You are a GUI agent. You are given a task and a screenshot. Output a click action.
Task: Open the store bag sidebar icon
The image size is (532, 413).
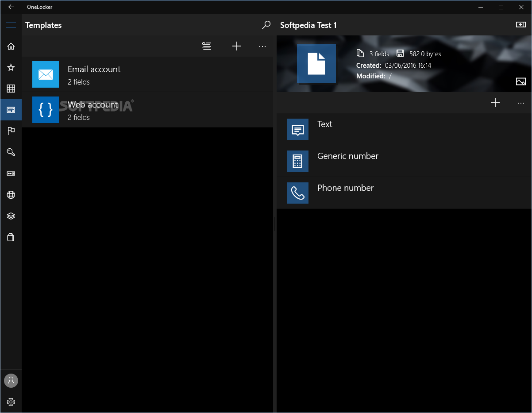pos(11,237)
